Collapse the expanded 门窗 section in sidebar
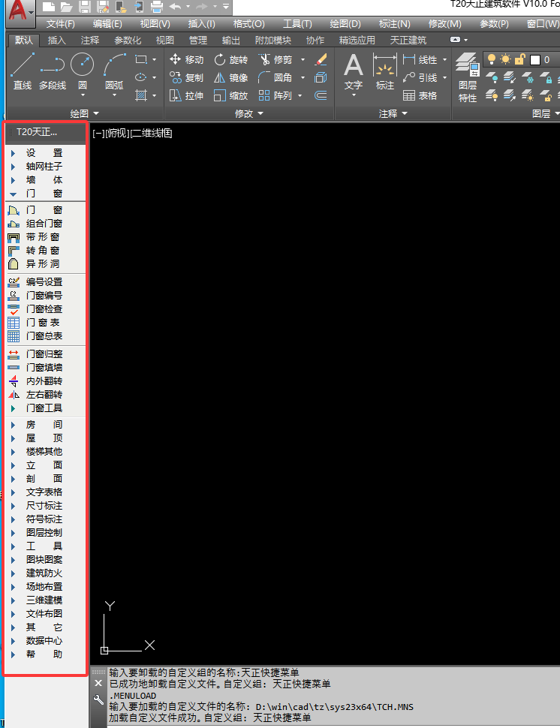Screen dimensions: 560x728 (x=44, y=193)
